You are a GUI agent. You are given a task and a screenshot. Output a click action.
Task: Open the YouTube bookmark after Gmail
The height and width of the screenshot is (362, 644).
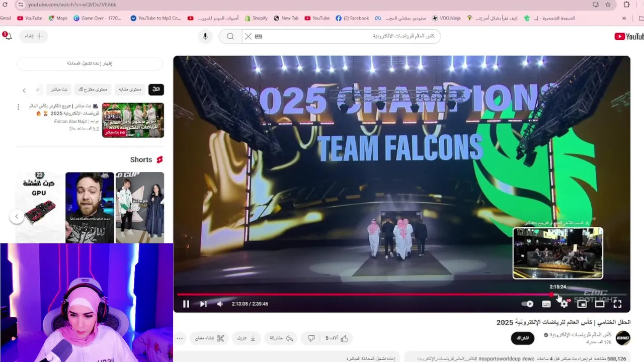30,18
